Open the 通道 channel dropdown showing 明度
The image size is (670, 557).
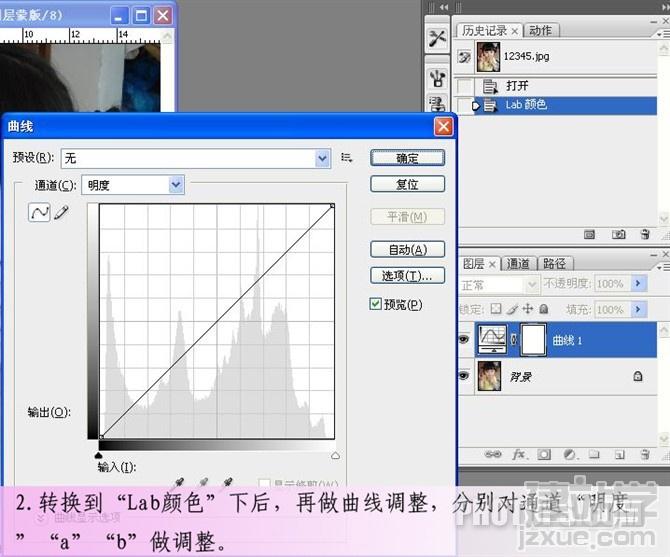(x=176, y=185)
